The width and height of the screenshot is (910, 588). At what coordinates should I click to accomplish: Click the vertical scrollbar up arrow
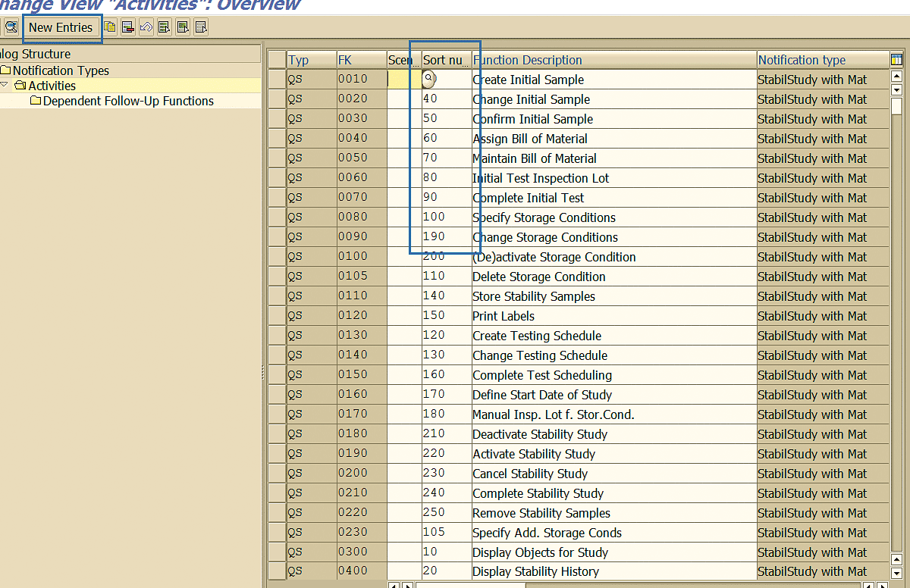click(897, 77)
